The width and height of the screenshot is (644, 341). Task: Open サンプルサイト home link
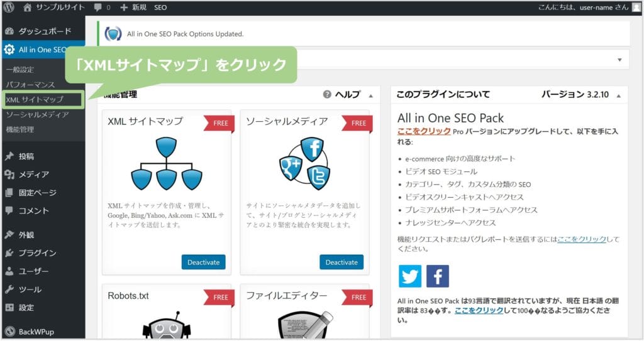(53, 7)
